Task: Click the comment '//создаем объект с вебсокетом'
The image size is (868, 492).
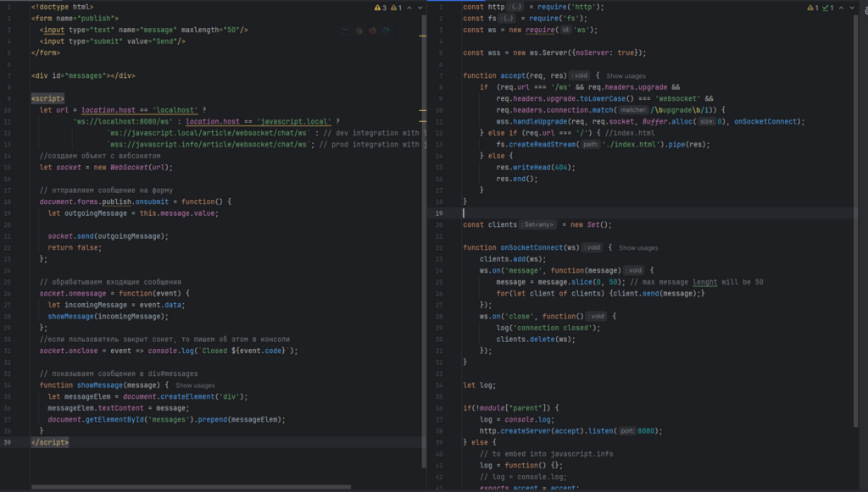Action: pos(100,156)
